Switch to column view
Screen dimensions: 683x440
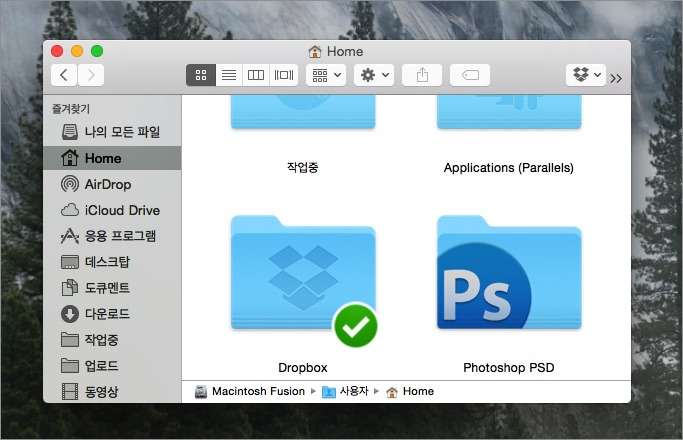pyautogui.click(x=256, y=75)
